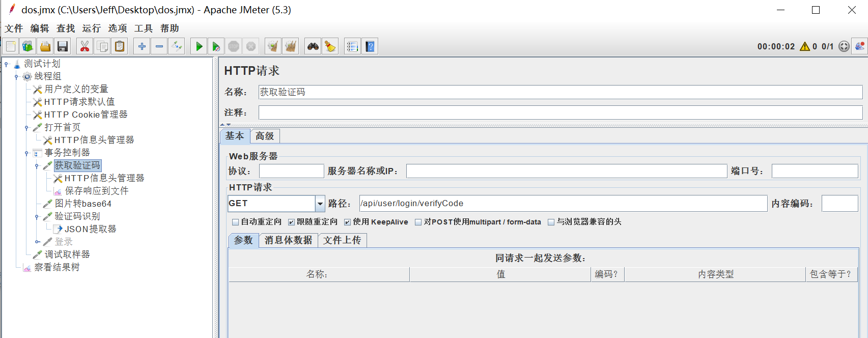
Task: Collapse the 验证码识别 node toggle
Action: 37,216
